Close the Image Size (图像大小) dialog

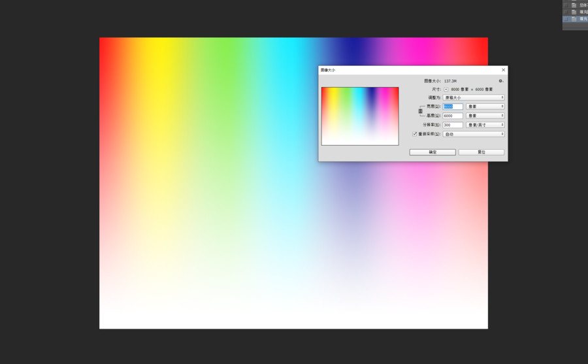(503, 70)
